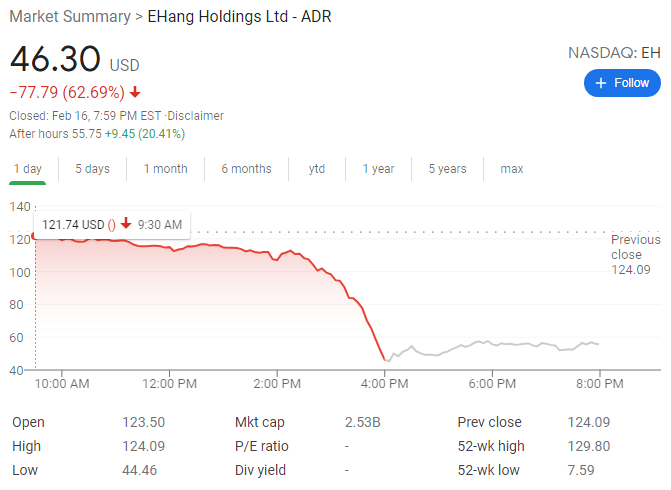This screenshot has height=490, width=671.
Task: Click the red arrow in chart tooltip
Action: coord(126,225)
